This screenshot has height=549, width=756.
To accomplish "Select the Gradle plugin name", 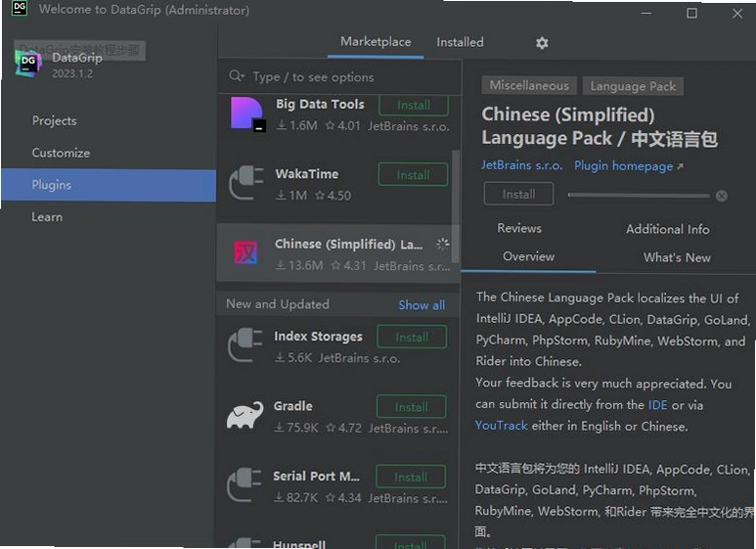I will 292,406.
